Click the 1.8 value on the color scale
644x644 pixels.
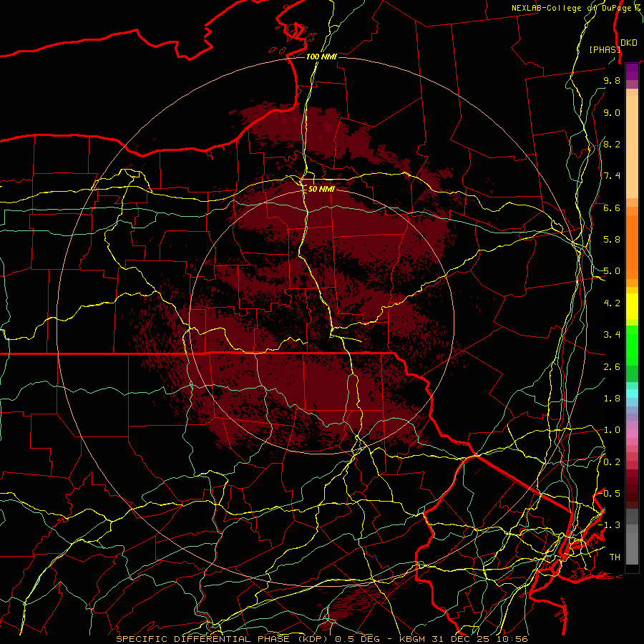(612, 399)
